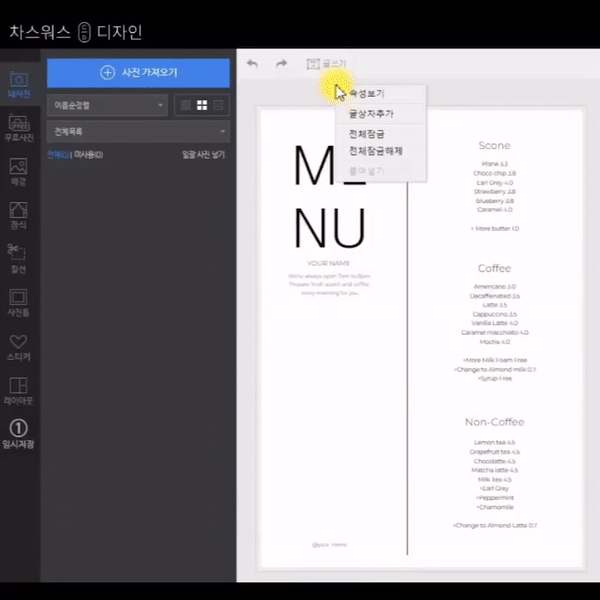Redo the action with the right arrow
Screen dimensions: 600x600
281,64
